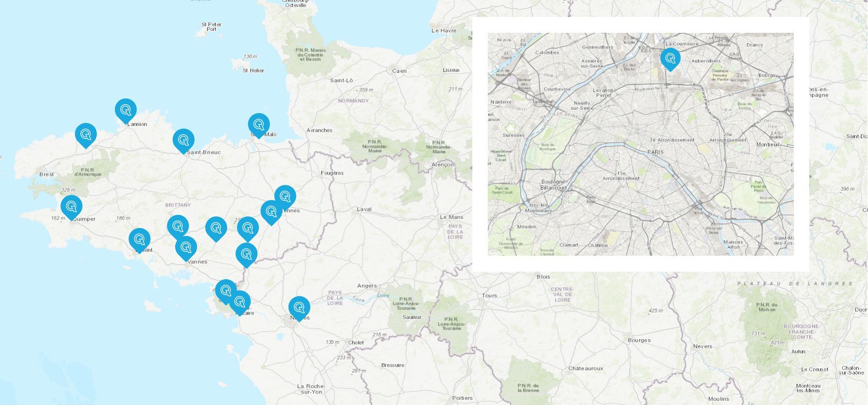This screenshot has width=868, height=405.
Task: Select Nanterre label in inset map
Action: point(501,102)
